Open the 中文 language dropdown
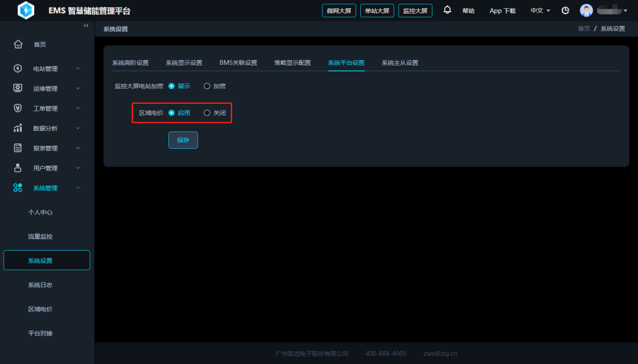The image size is (638, 364). (540, 11)
